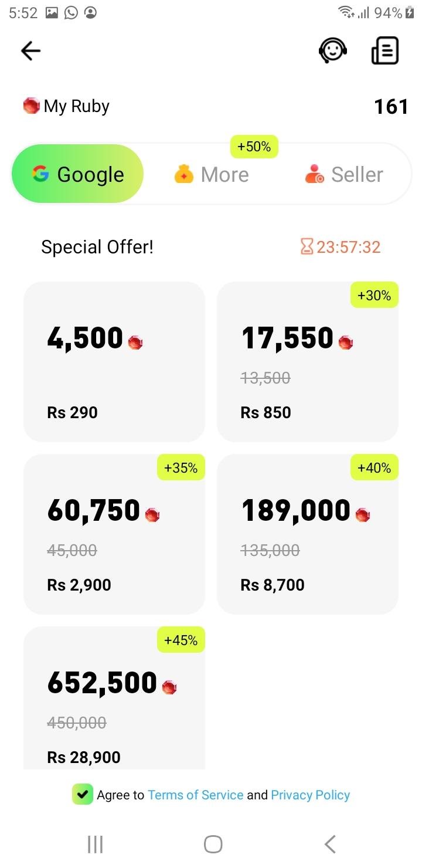Image resolution: width=422 pixels, height=868 pixels.
Task: Uncheck the Agree to Terms checkbox
Action: point(83,795)
